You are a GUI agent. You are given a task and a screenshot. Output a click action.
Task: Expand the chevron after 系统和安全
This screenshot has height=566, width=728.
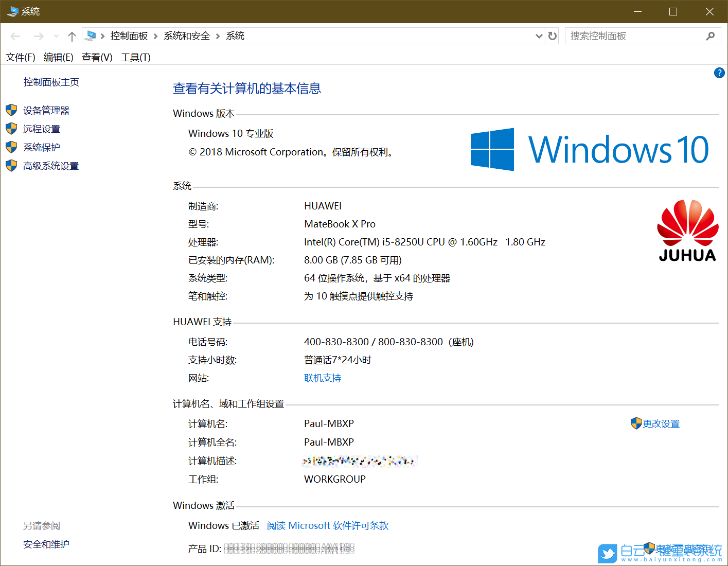pos(218,36)
